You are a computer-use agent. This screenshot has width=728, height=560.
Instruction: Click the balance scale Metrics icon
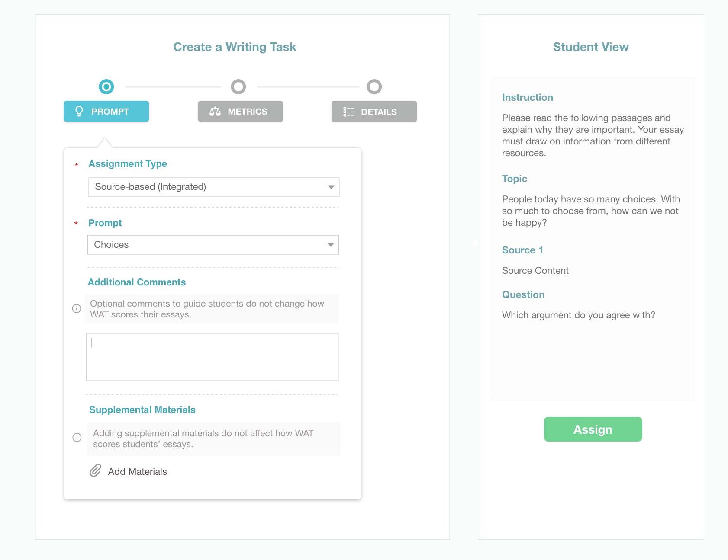click(215, 112)
